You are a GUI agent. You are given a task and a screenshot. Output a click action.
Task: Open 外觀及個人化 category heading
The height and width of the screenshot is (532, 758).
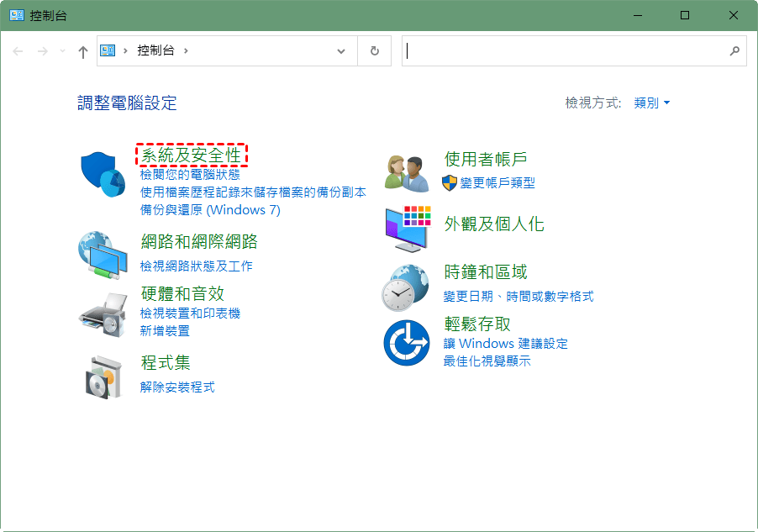(x=494, y=224)
